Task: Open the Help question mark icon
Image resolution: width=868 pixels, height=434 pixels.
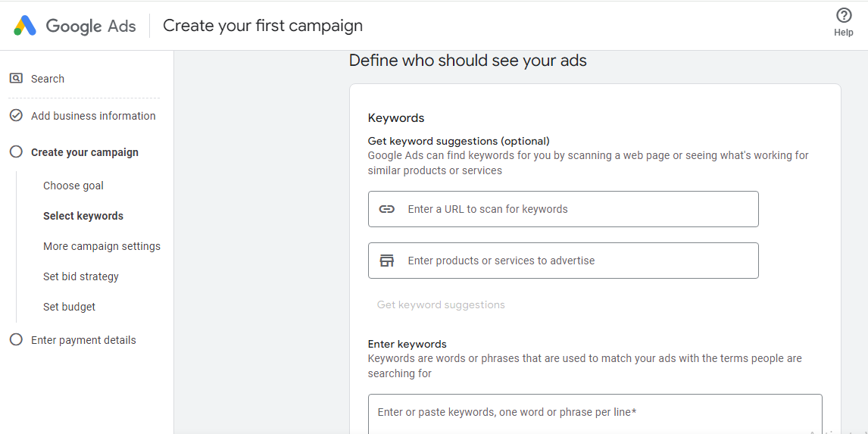Action: 844,16
